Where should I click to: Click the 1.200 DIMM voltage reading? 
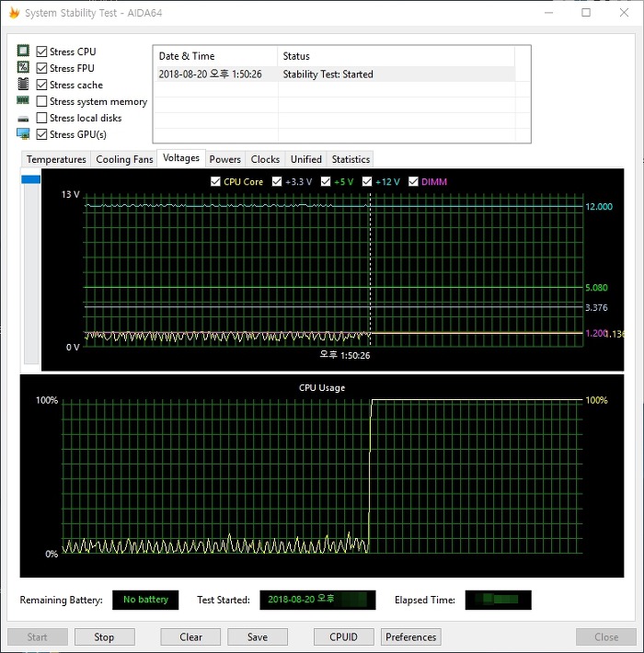coord(595,333)
